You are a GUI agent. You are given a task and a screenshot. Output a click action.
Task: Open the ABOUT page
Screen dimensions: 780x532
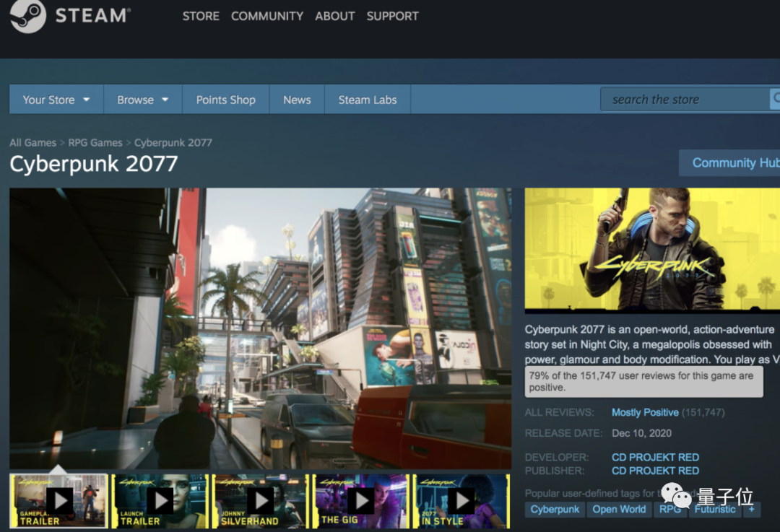[x=335, y=17]
